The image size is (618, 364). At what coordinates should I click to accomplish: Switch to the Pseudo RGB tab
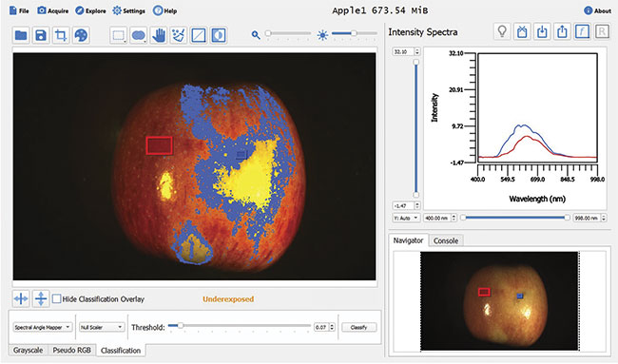pos(71,350)
